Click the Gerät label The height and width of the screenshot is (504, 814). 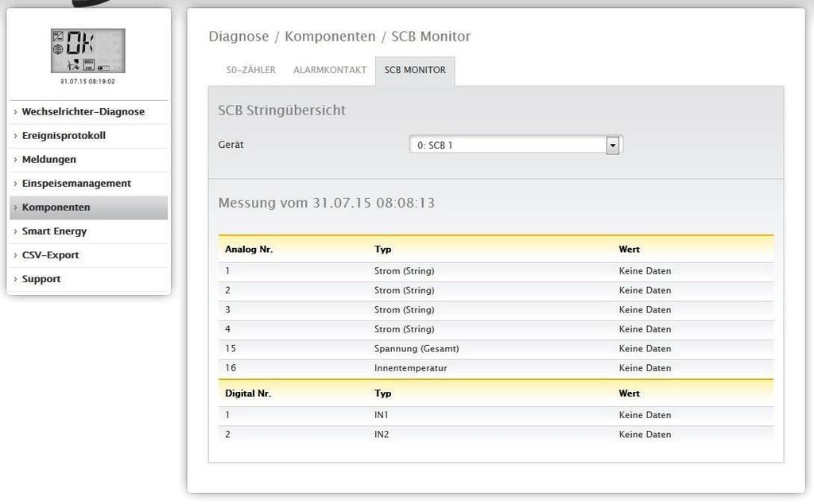[231, 145]
